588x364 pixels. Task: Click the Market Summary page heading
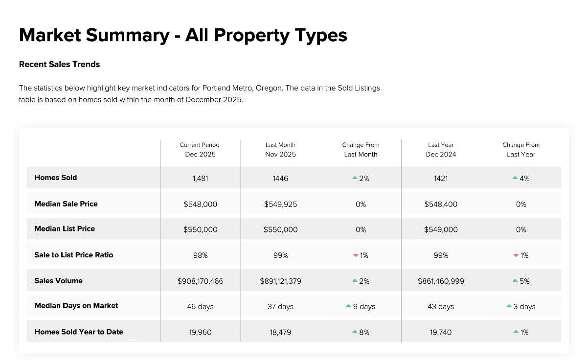tap(183, 36)
